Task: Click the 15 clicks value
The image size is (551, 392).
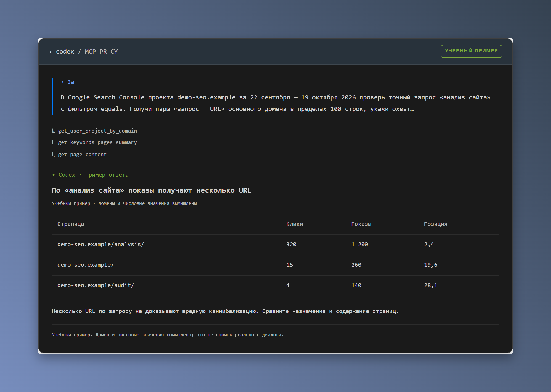Action: coord(290,265)
